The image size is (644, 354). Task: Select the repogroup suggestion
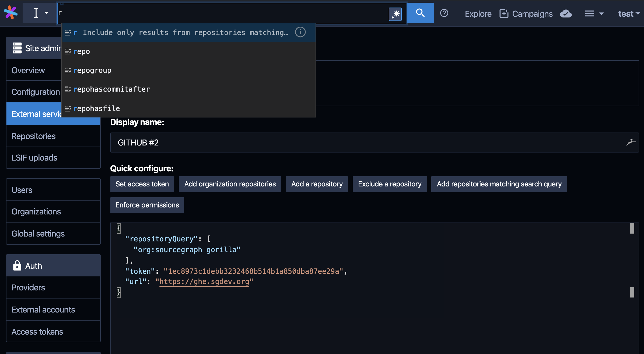(92, 70)
